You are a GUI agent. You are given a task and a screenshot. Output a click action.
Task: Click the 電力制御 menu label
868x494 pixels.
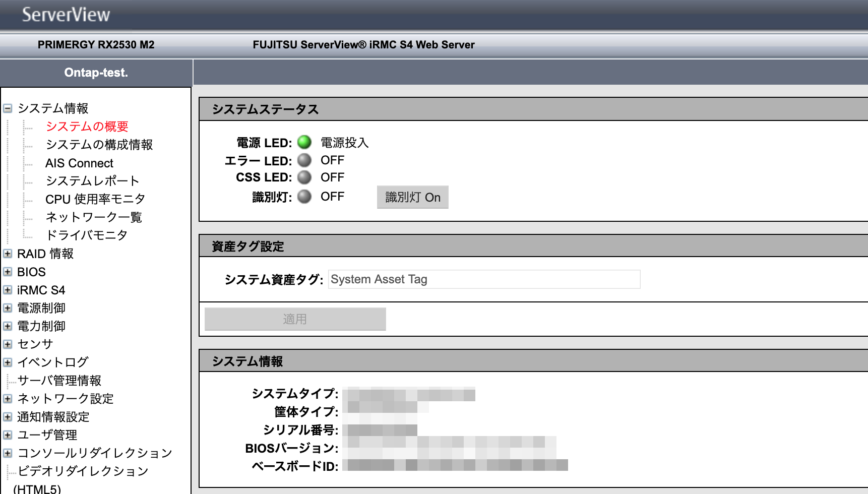(x=41, y=326)
